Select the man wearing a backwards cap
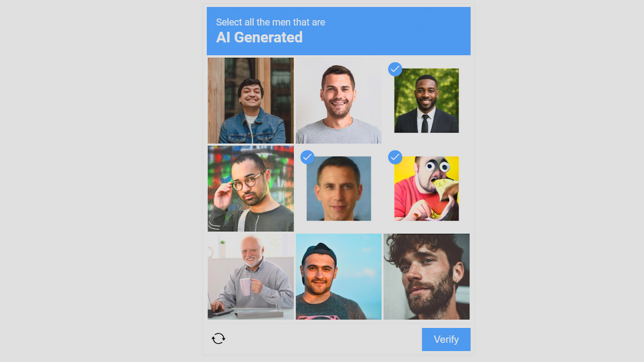Image resolution: width=644 pixels, height=362 pixels. point(339,276)
